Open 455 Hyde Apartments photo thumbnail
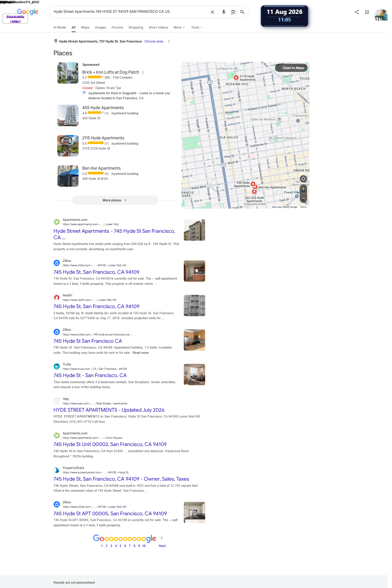 68,116
